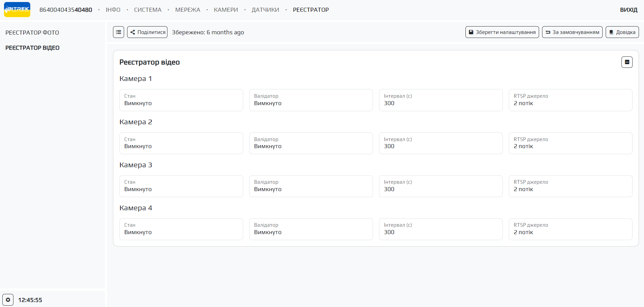Click the Поділитися share button
Screen dimensions: 644x307
147,32
